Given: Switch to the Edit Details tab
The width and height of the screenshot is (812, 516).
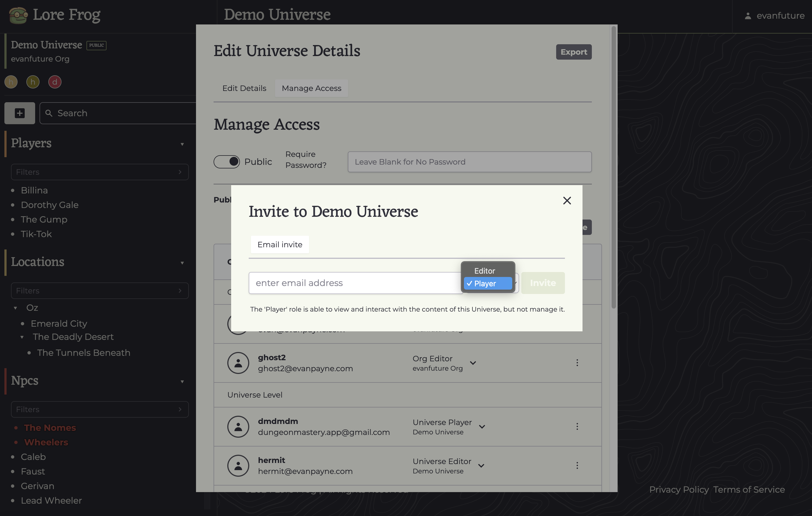Looking at the screenshot, I should pos(244,88).
